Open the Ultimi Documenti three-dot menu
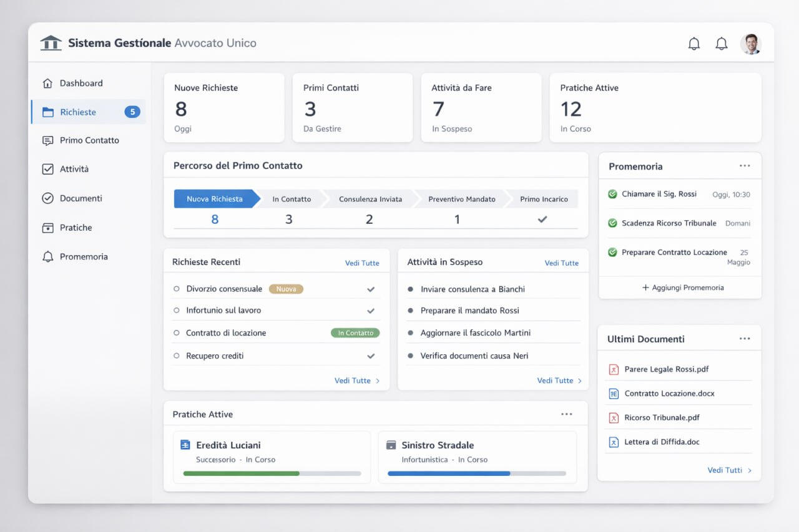 (x=744, y=339)
